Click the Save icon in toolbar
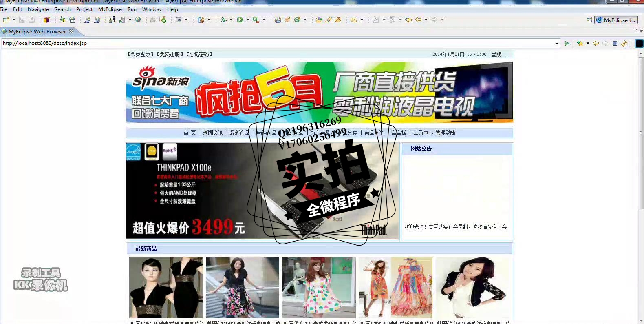Viewport: 644px width, 324px height. (x=22, y=20)
